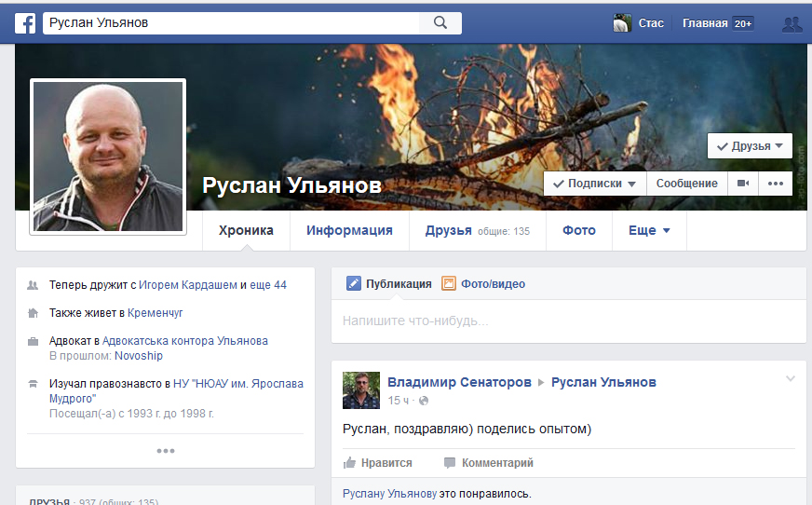Open Руслан Ульянов profile picture

pyautogui.click(x=108, y=156)
